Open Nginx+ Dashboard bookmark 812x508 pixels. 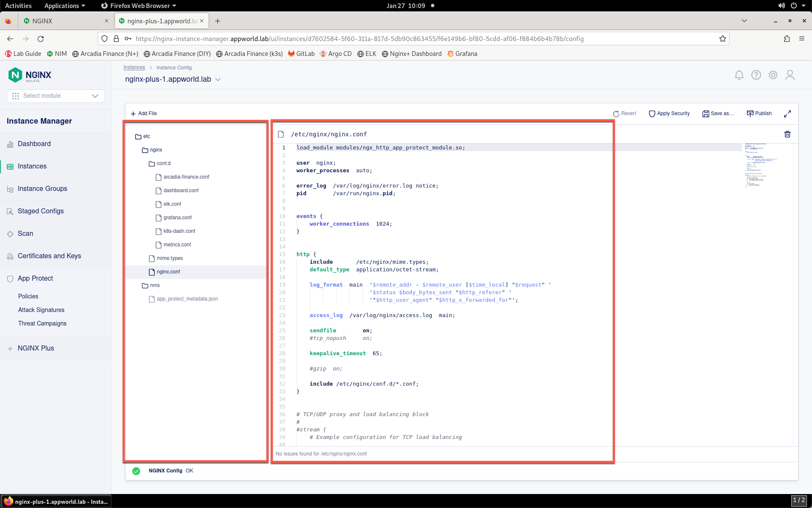(x=411, y=54)
